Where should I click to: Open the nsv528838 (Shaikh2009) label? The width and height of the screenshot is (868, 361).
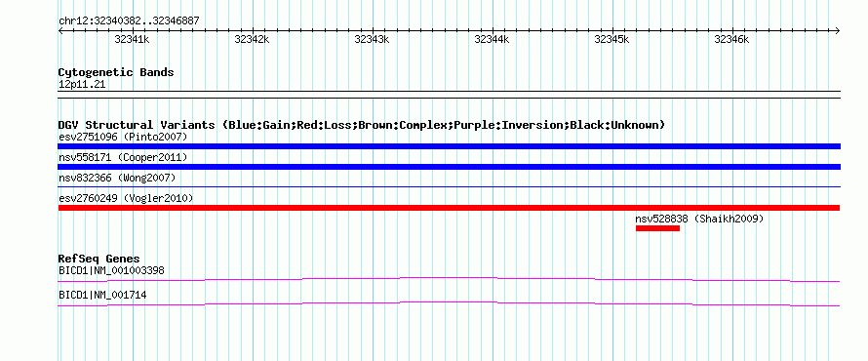699,219
